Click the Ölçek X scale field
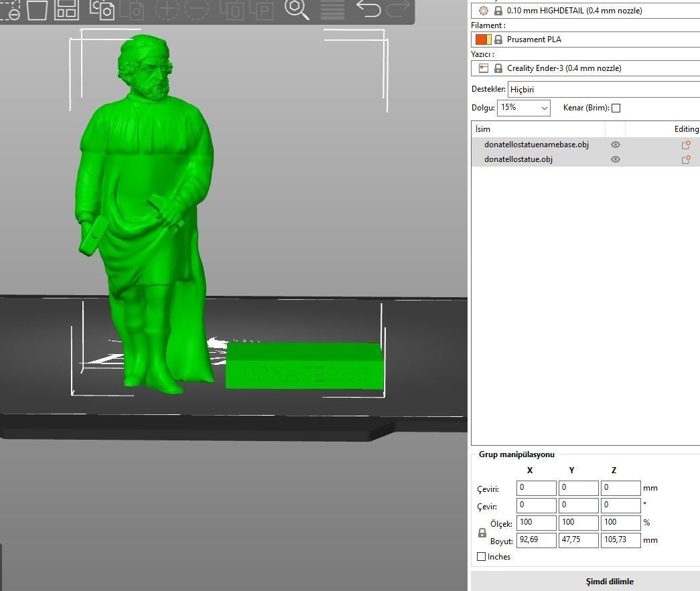Viewport: 700px width, 591px height. click(536, 523)
